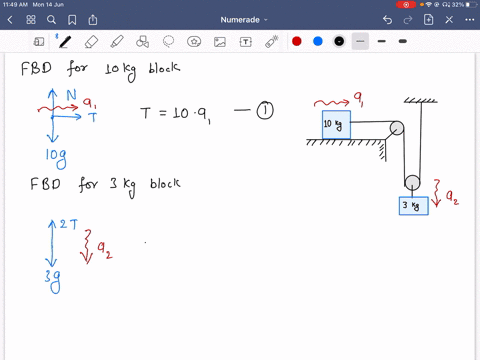480x360 pixels.
Task: Choose the blue pen color
Action: [318, 41]
